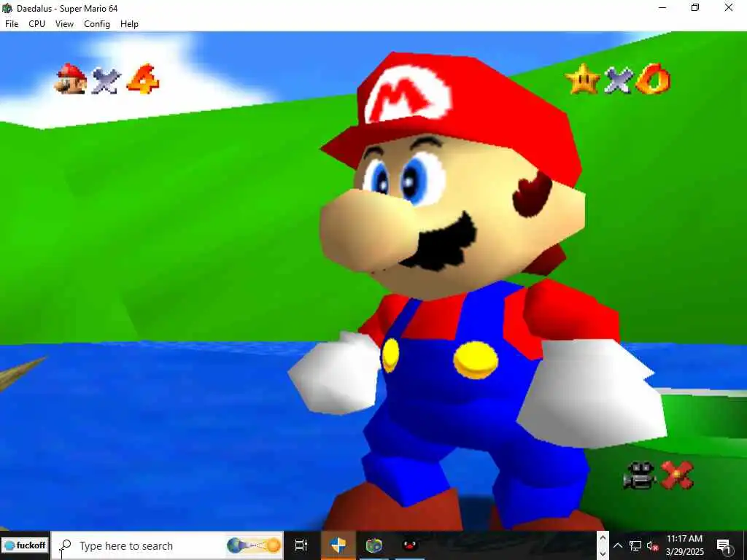Open the File menu

tap(12, 24)
